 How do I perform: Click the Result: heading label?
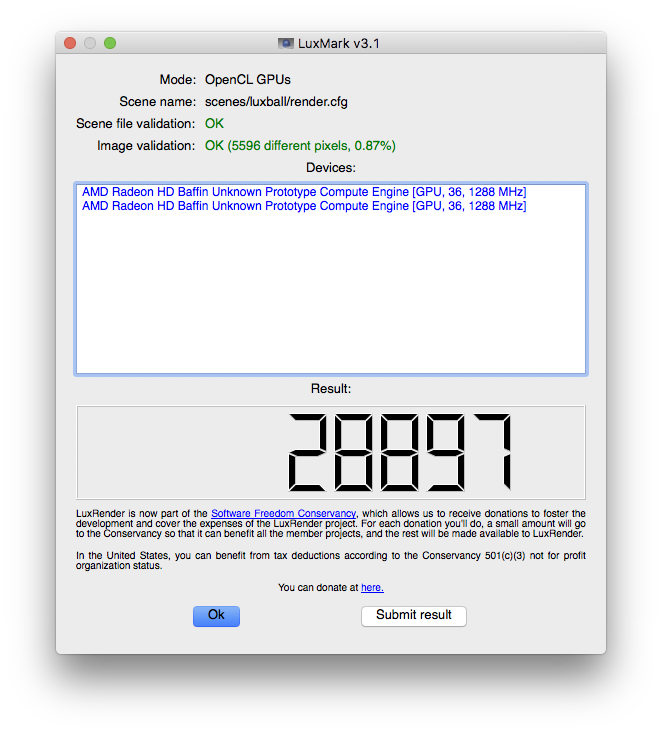(x=331, y=389)
